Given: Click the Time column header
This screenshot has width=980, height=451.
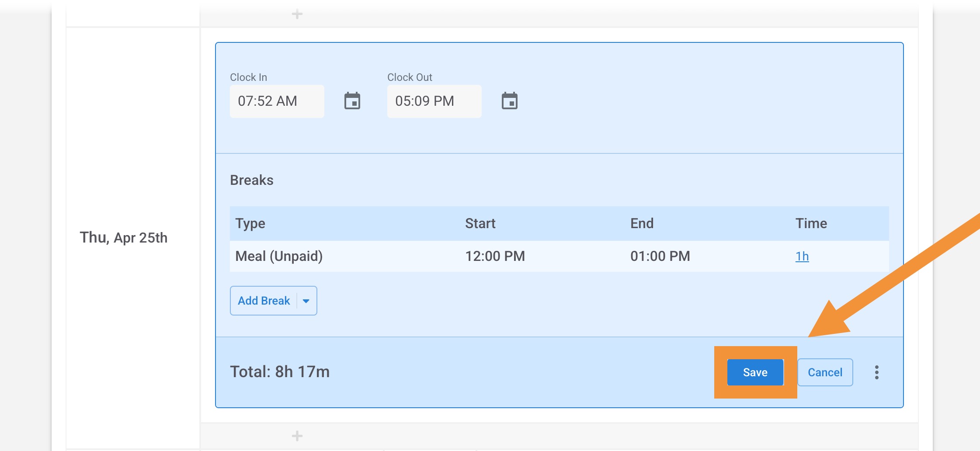Looking at the screenshot, I should [811, 223].
